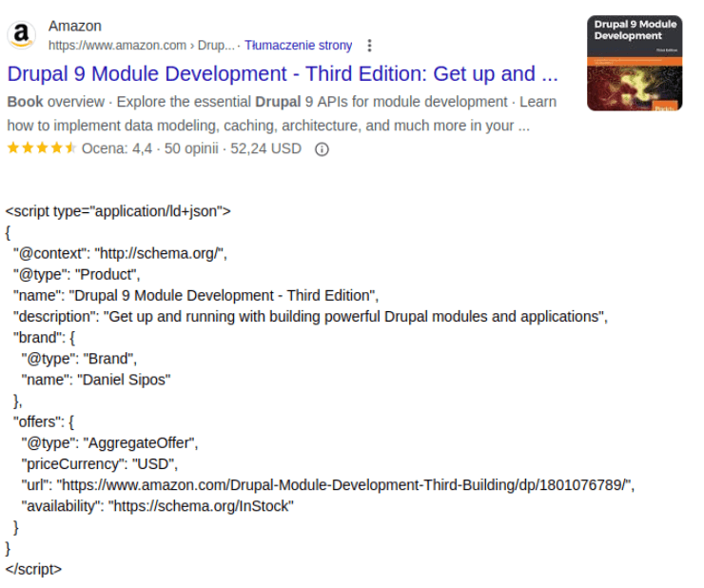Open the Drupal 9 book cover thumbnail
The height and width of the screenshot is (588, 704).
coord(635,63)
